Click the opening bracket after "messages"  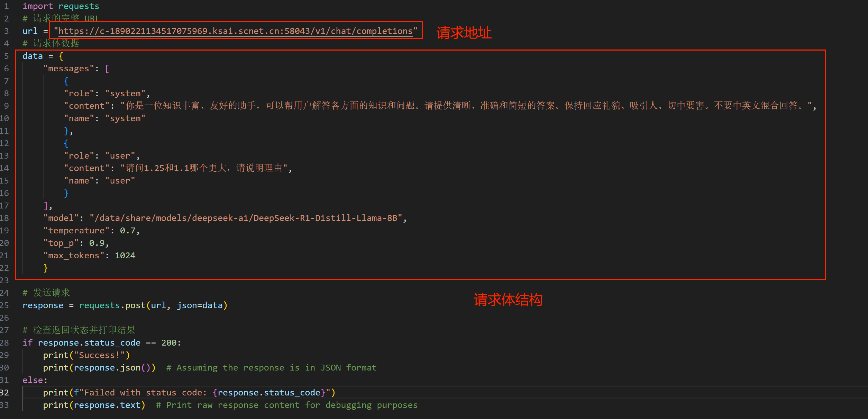(107, 69)
